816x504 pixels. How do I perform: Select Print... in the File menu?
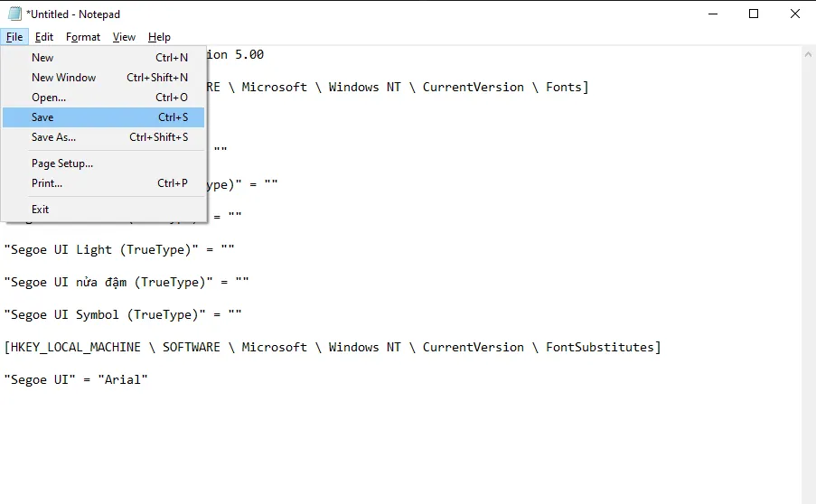click(47, 183)
